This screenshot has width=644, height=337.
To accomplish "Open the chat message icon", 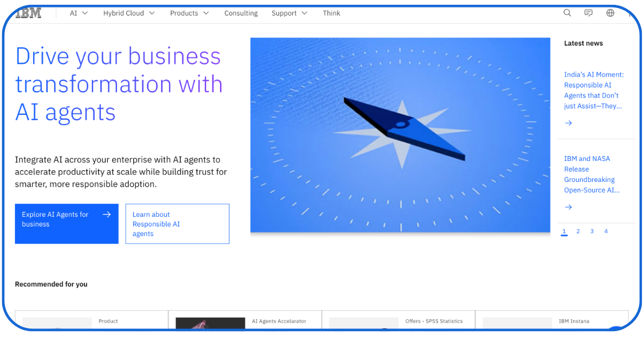I will pyautogui.click(x=589, y=13).
